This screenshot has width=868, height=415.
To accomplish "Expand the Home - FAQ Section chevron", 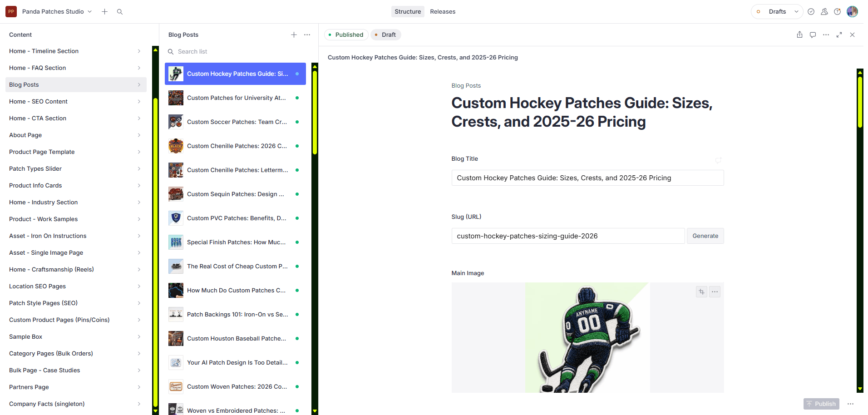I will coord(139,68).
